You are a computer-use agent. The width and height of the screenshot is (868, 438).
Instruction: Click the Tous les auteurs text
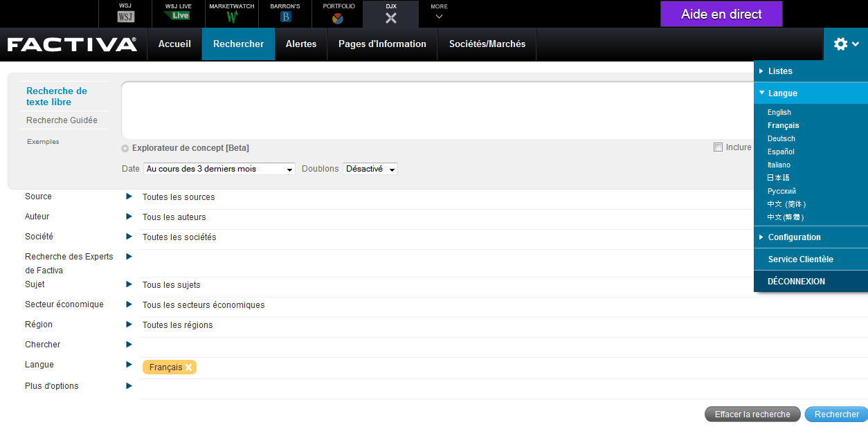pos(174,217)
